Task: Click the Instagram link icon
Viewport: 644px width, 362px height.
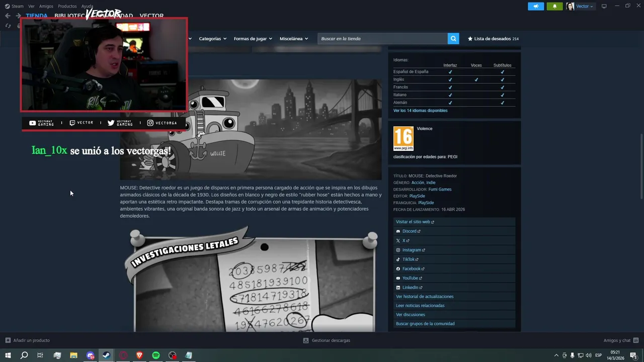Action: click(x=398, y=250)
